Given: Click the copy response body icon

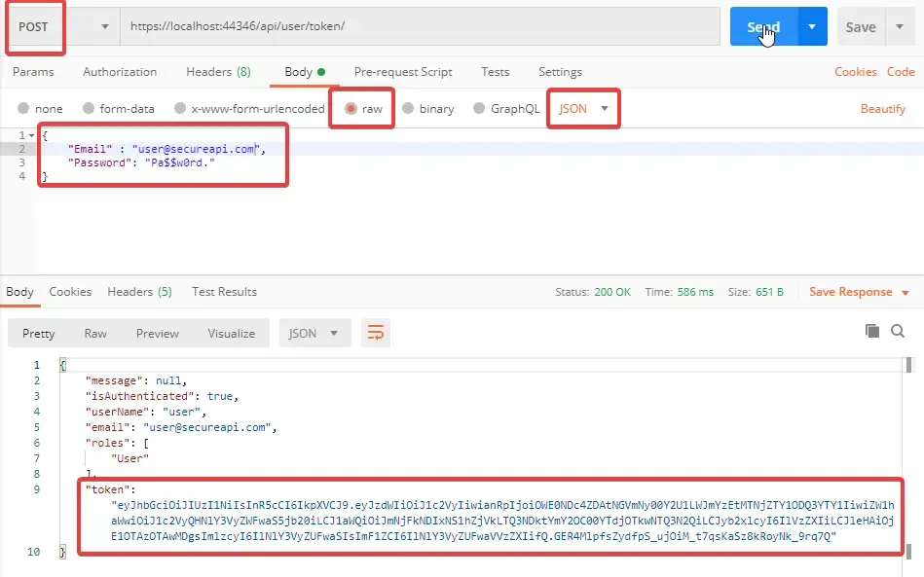Looking at the screenshot, I should pyautogui.click(x=872, y=332).
